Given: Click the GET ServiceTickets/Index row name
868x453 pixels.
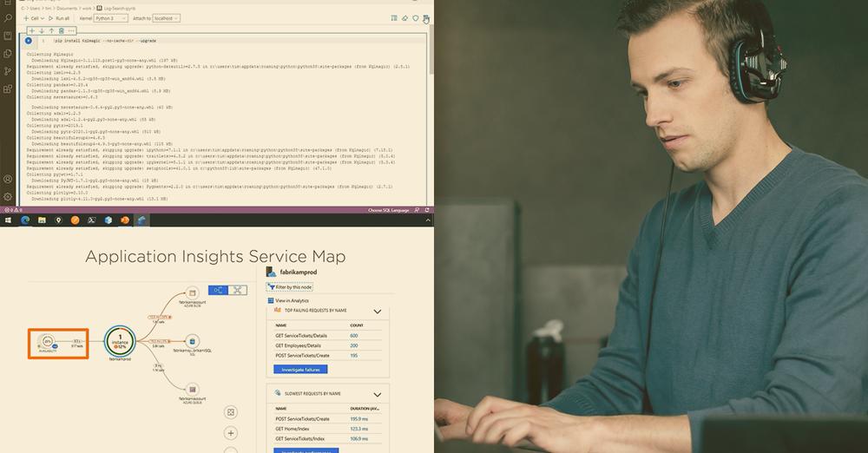Looking at the screenshot, I should pos(300,438).
